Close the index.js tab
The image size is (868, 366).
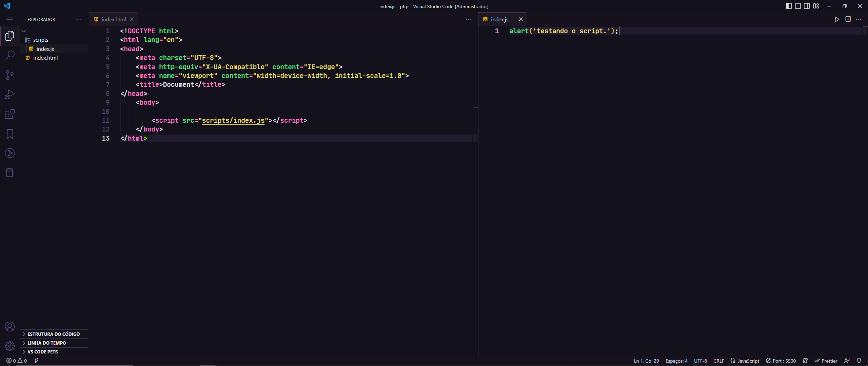(x=521, y=19)
